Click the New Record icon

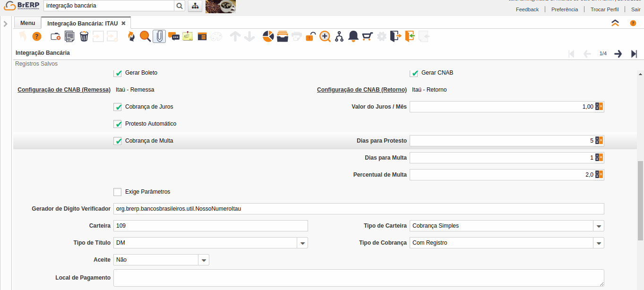click(x=55, y=36)
